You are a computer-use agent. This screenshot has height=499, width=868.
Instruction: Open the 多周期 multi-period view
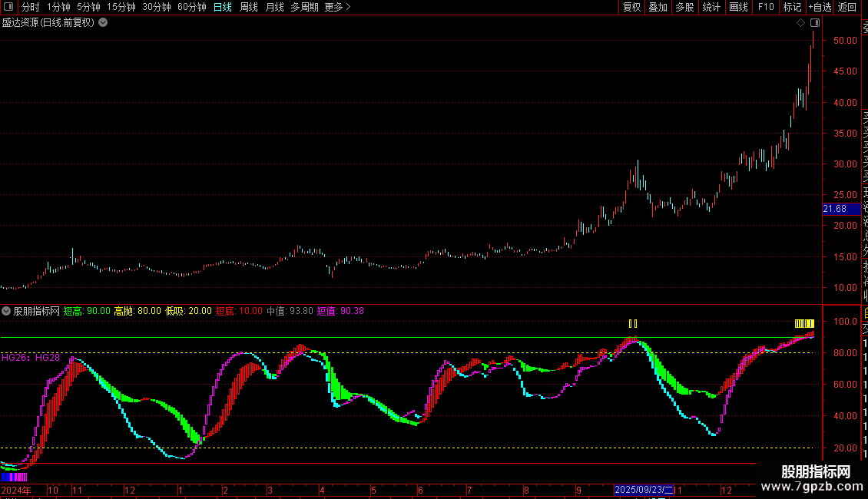[x=304, y=7]
